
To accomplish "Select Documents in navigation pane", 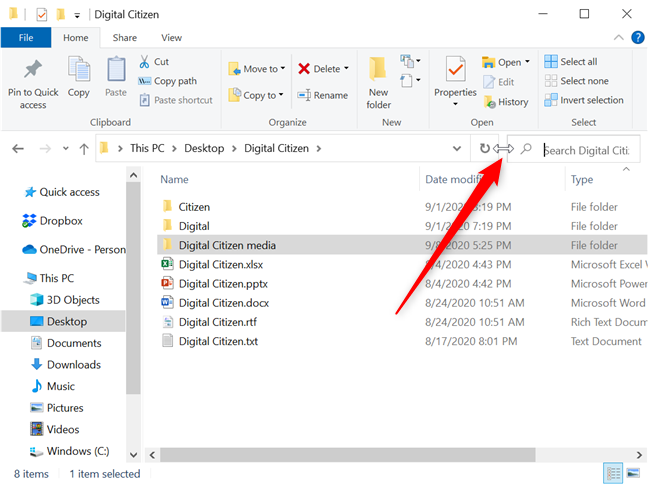I will [66, 343].
